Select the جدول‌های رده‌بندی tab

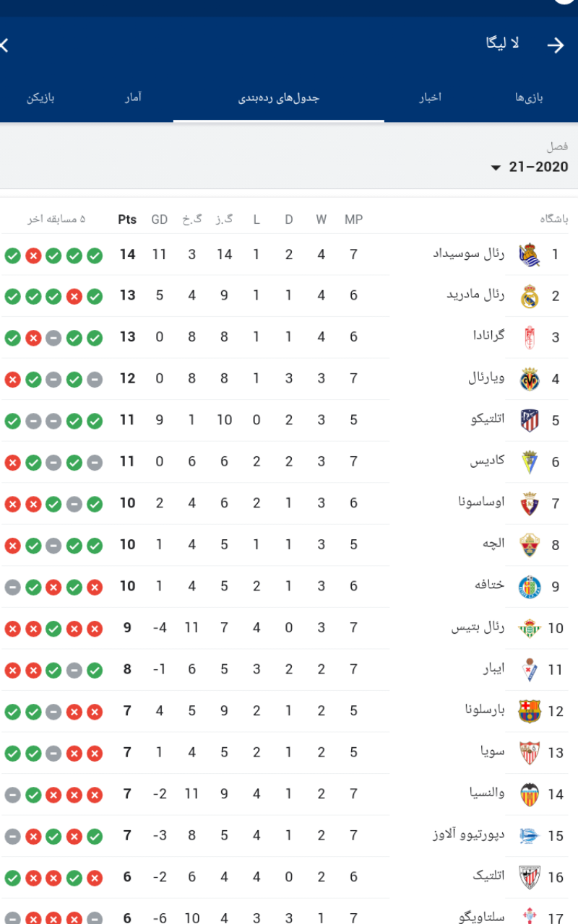click(279, 97)
